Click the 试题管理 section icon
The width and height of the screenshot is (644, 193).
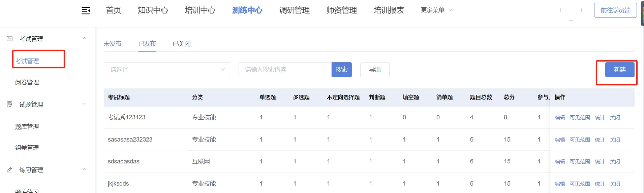point(10,104)
